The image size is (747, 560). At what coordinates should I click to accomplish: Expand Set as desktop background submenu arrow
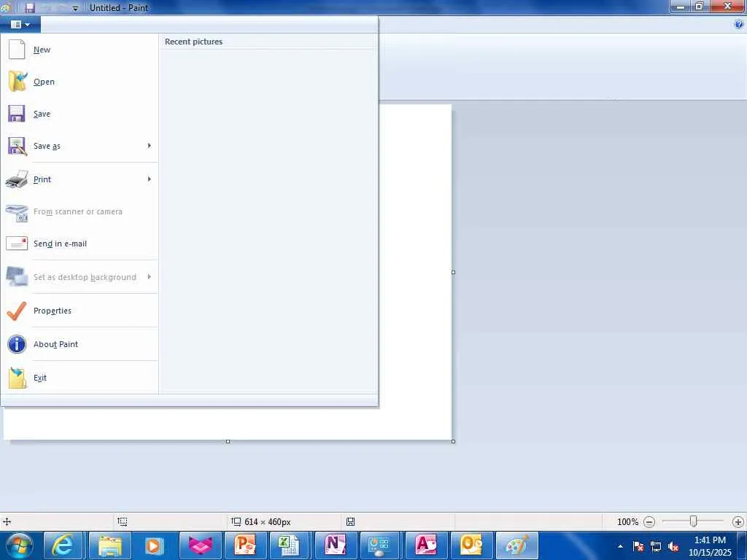(149, 276)
